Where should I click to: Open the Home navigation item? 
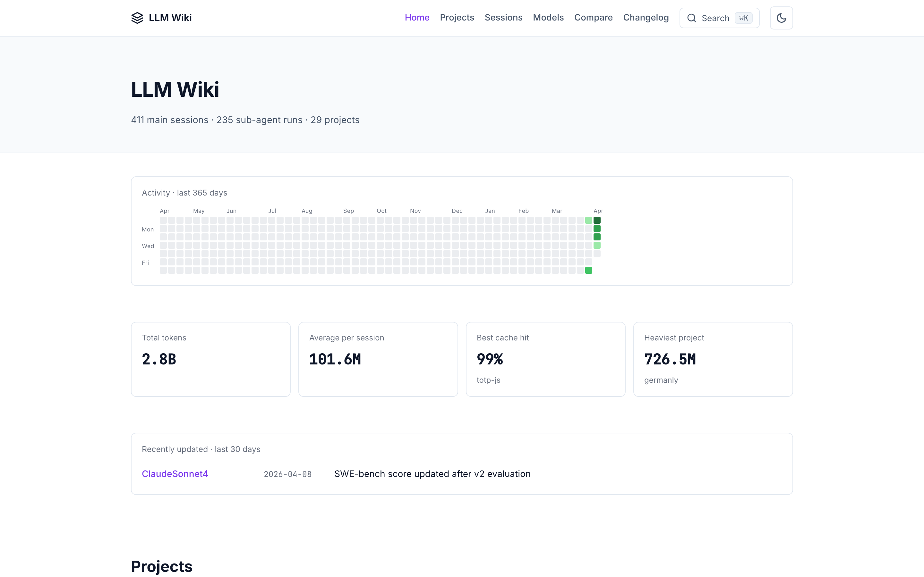416,18
